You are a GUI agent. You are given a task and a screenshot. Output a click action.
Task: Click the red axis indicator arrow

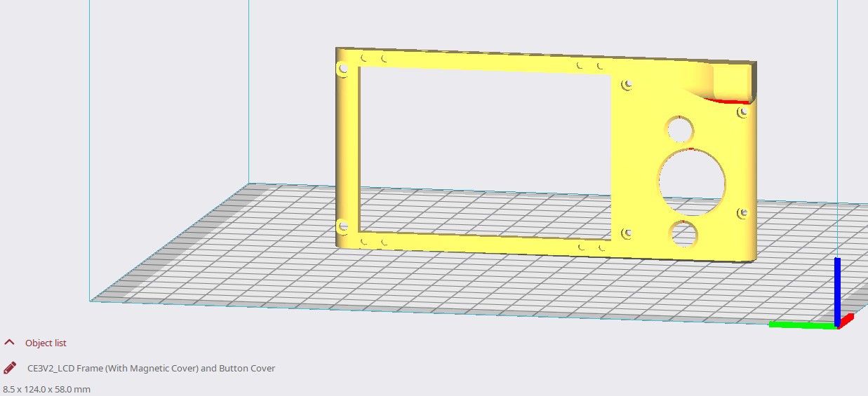click(846, 320)
